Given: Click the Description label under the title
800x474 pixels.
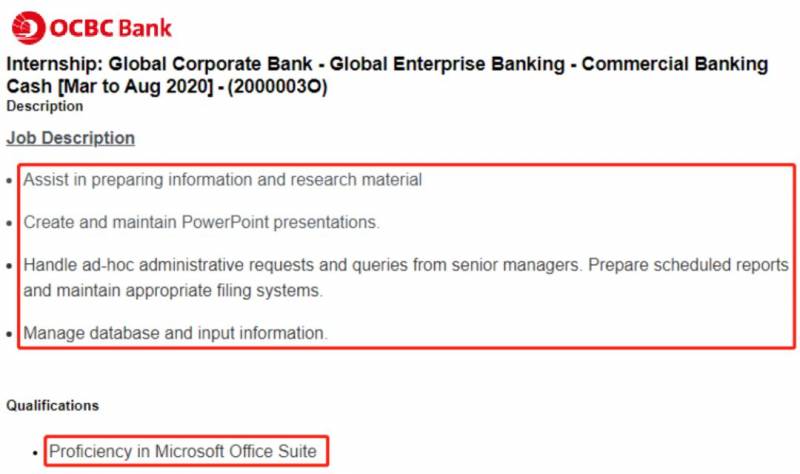Looking at the screenshot, I should coord(45,106).
